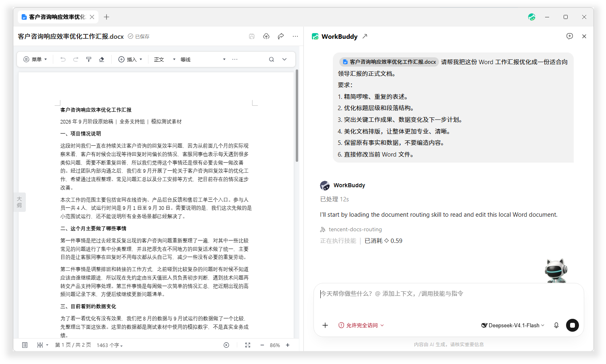Click the page layout icon in status bar

[x=25, y=345]
